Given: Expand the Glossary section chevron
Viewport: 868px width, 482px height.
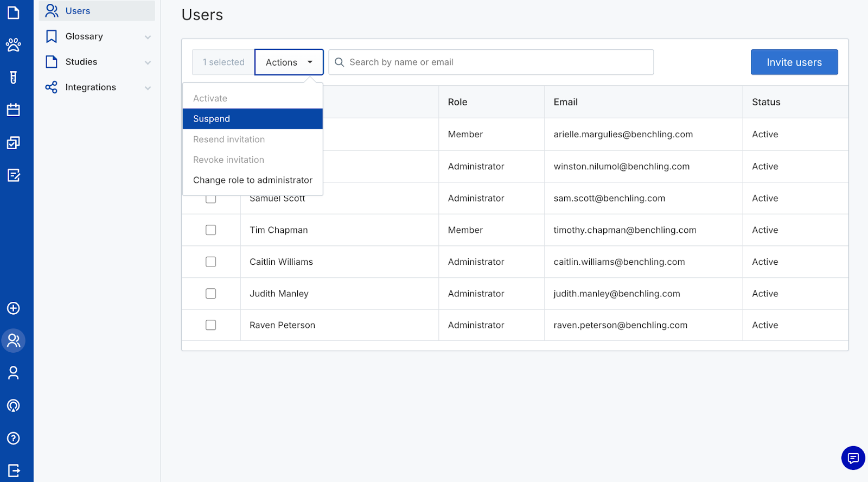Looking at the screenshot, I should click(x=148, y=37).
